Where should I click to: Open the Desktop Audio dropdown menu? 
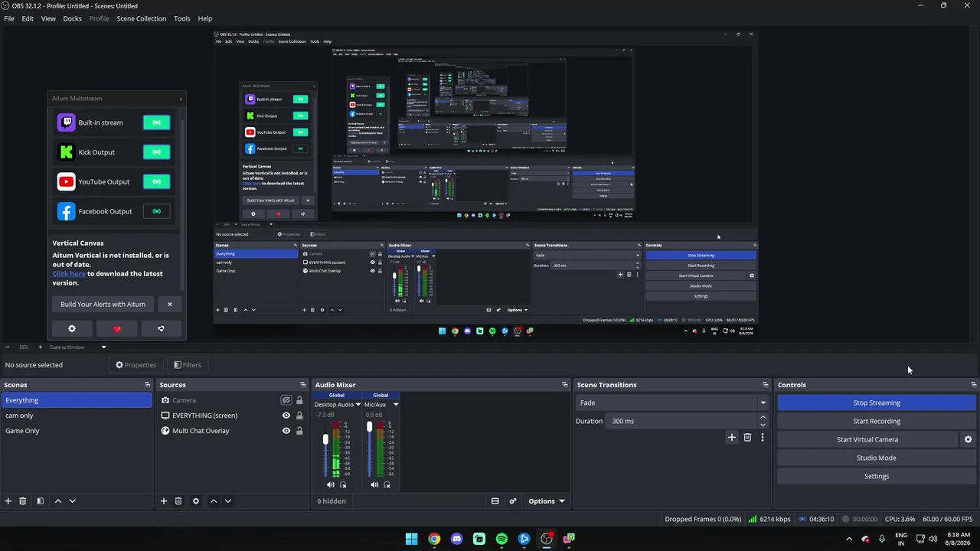coord(358,405)
